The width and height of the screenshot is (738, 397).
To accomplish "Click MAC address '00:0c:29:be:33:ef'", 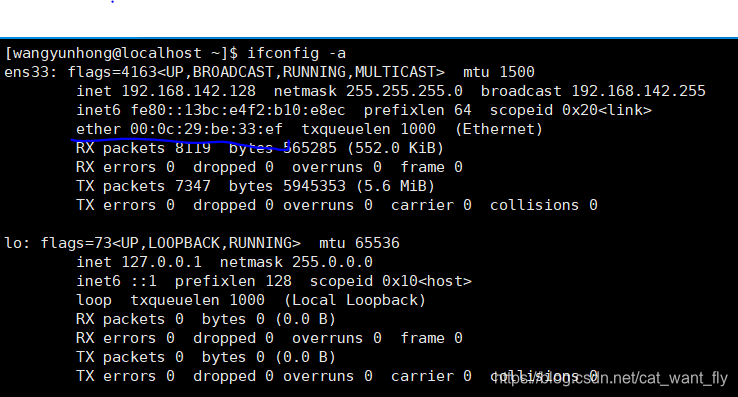I will (x=207, y=129).
